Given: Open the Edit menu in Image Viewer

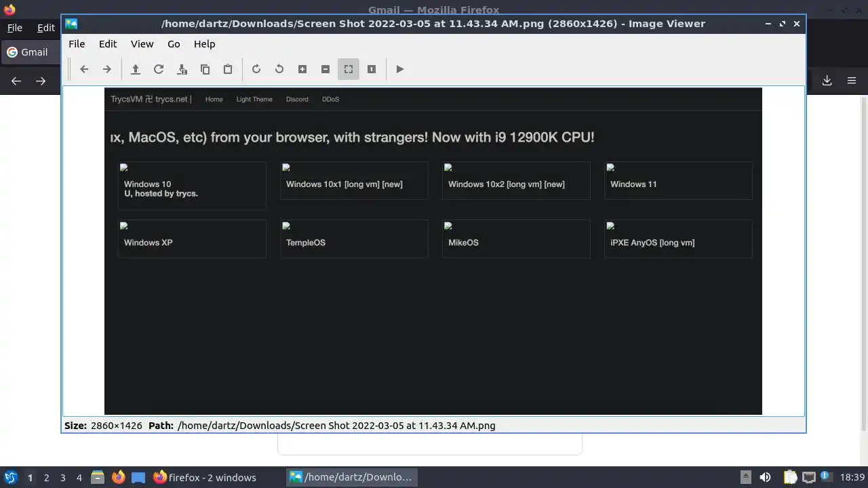Looking at the screenshot, I should (108, 44).
